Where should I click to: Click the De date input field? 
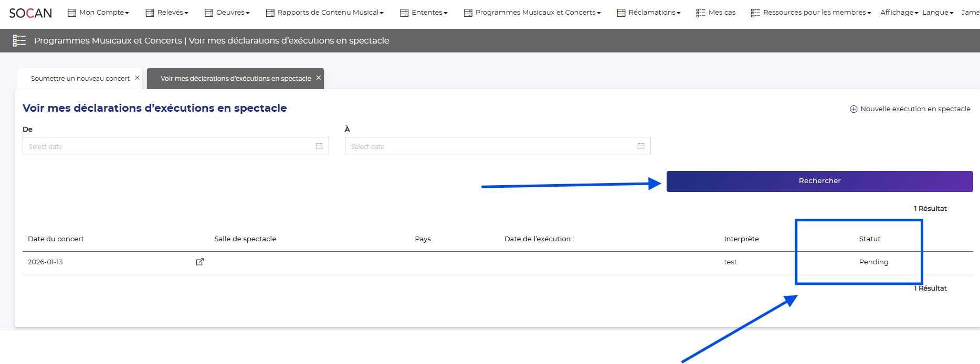(168, 146)
